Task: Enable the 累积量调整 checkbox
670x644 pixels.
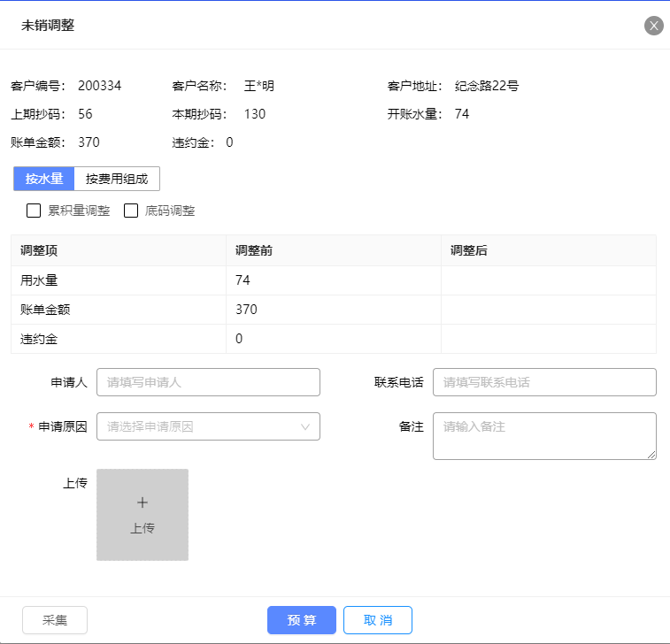Action: [x=34, y=211]
